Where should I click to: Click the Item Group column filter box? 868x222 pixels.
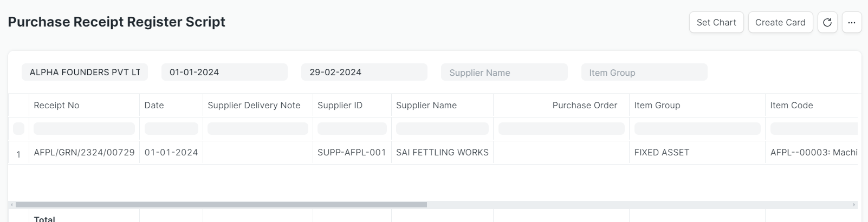click(697, 129)
